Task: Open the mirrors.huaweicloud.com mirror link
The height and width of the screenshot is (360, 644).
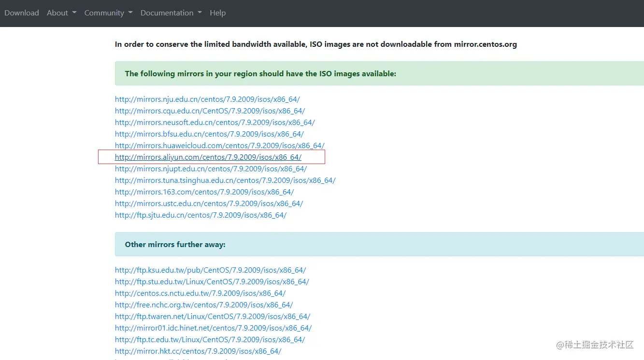Action: [x=219, y=146]
